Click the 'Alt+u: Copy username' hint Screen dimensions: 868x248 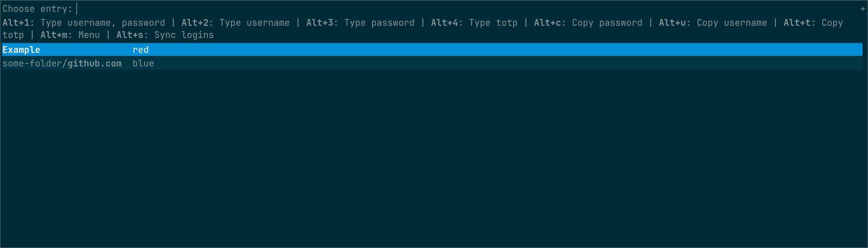point(713,23)
